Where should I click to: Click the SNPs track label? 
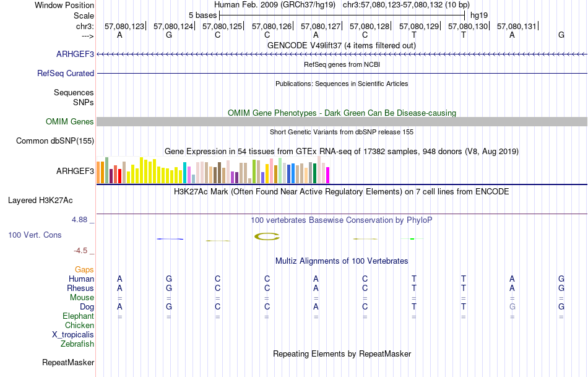click(x=84, y=102)
